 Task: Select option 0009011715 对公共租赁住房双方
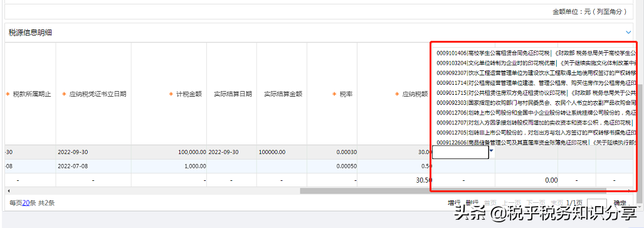click(536, 92)
